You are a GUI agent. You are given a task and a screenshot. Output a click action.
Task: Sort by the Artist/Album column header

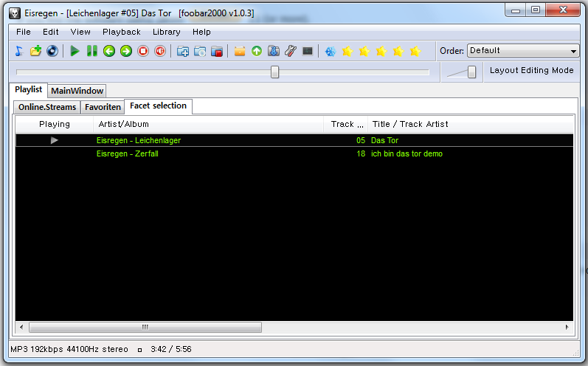pyautogui.click(x=208, y=124)
